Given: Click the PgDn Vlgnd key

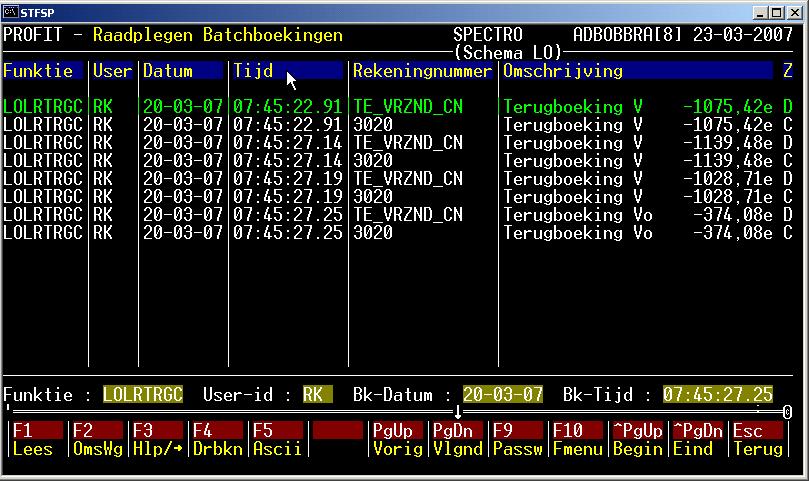Looking at the screenshot, I should point(458,439).
